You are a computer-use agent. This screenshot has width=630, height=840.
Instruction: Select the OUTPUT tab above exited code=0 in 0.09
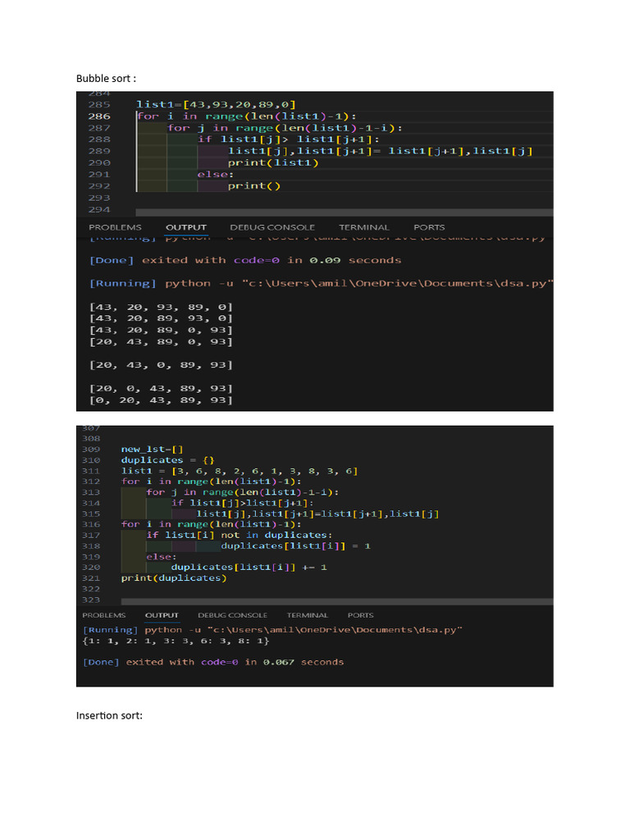(186, 227)
